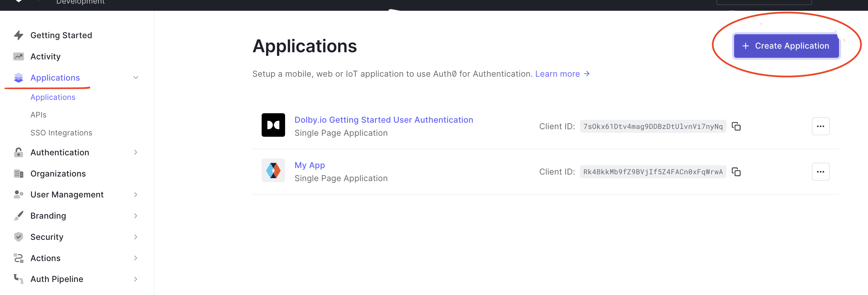Click the arrow icon after Learn more
Screen dimensions: 868x295
tap(586, 73)
